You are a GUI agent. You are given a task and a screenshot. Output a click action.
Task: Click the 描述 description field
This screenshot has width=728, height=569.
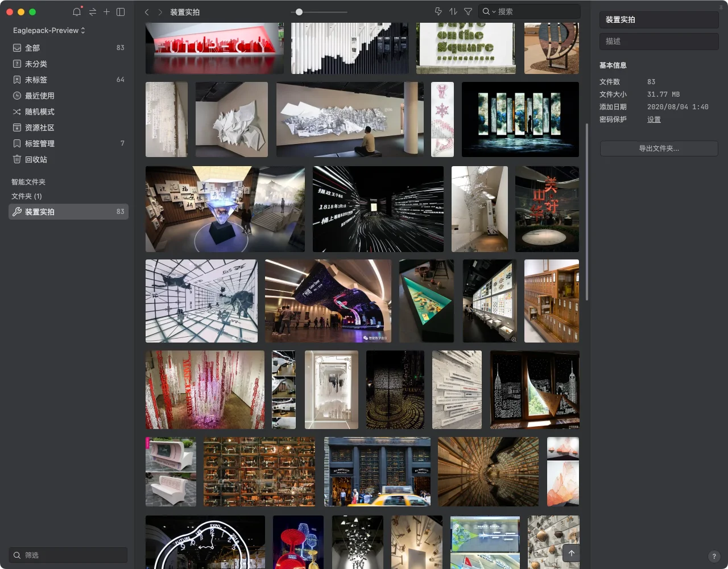659,41
